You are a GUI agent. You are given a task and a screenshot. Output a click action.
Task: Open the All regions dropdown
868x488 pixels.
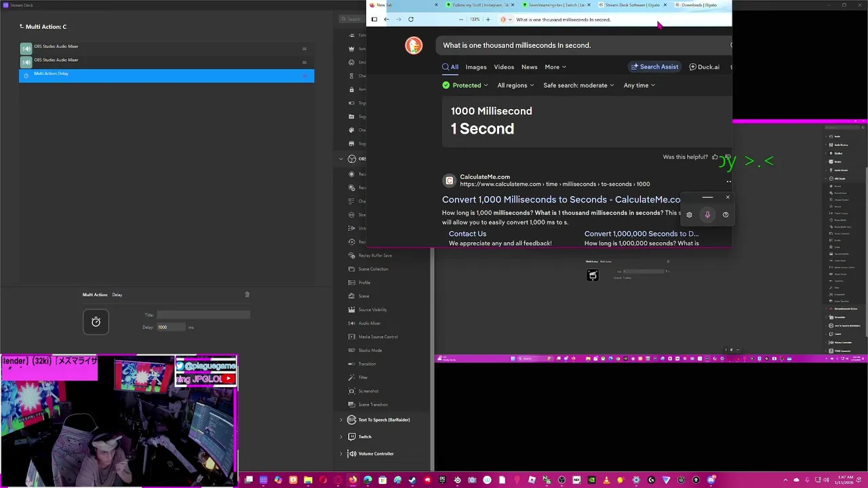[x=515, y=85]
